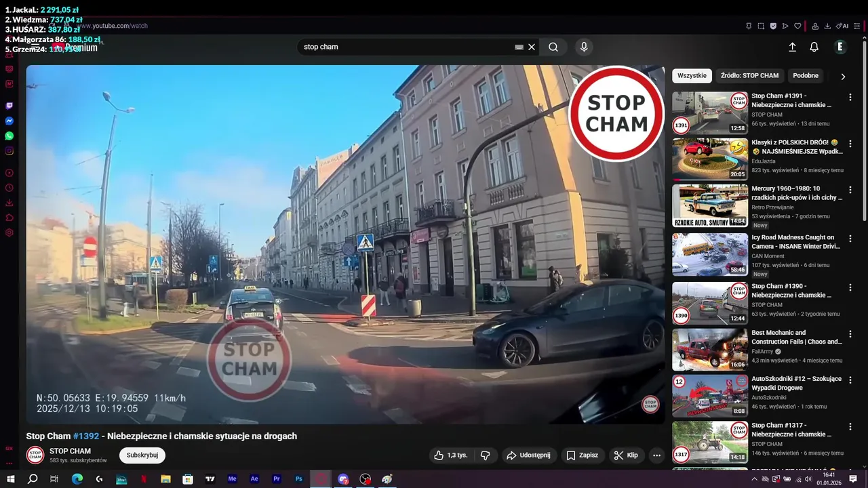Screen dimensions: 868x488
Task: Open the easy setup sliders menu
Action: (x=857, y=26)
